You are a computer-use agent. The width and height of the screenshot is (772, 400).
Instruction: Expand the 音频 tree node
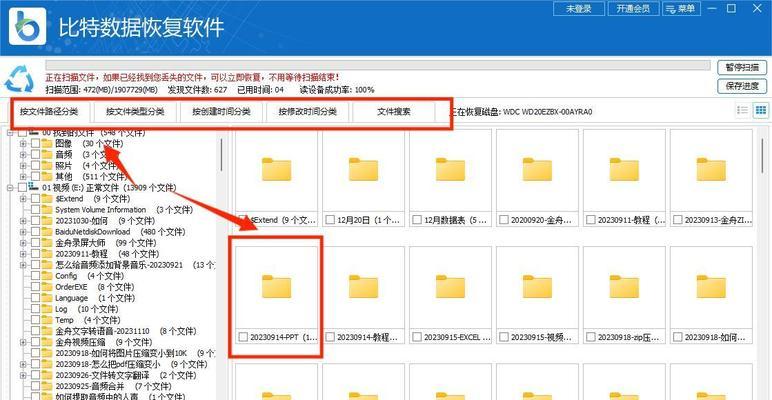tap(23, 155)
